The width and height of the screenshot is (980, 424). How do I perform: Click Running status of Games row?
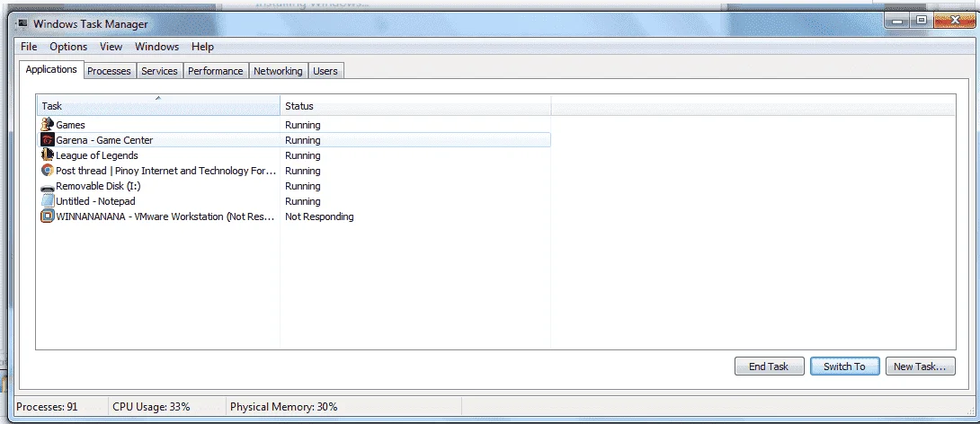(x=302, y=125)
